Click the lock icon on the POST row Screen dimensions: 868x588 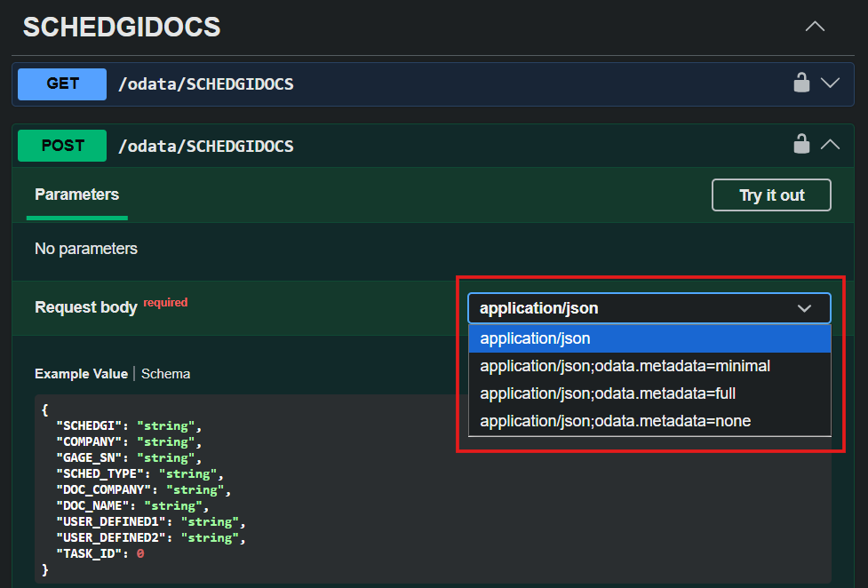(x=801, y=144)
